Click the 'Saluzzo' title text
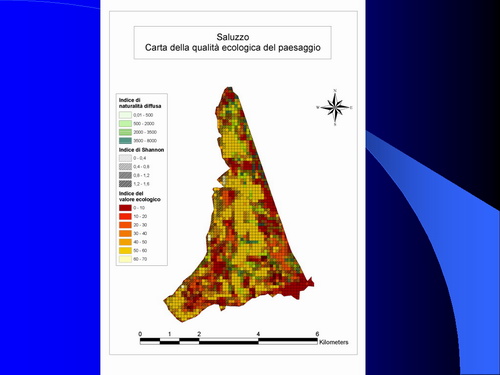500x375 pixels. point(233,37)
